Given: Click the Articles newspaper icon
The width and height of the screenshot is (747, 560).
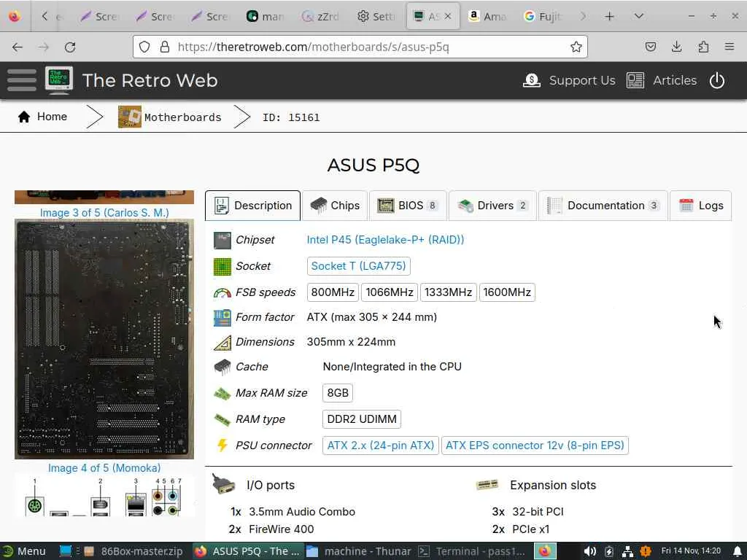Looking at the screenshot, I should 635,80.
